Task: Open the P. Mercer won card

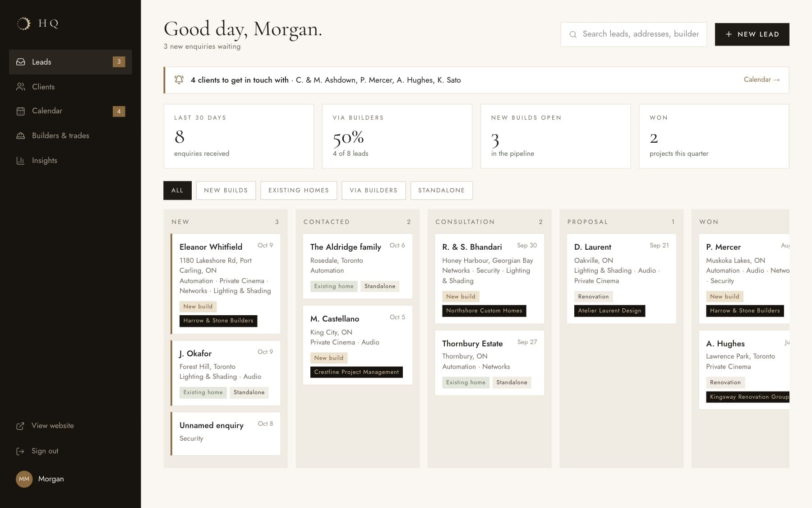Action: tap(744, 279)
